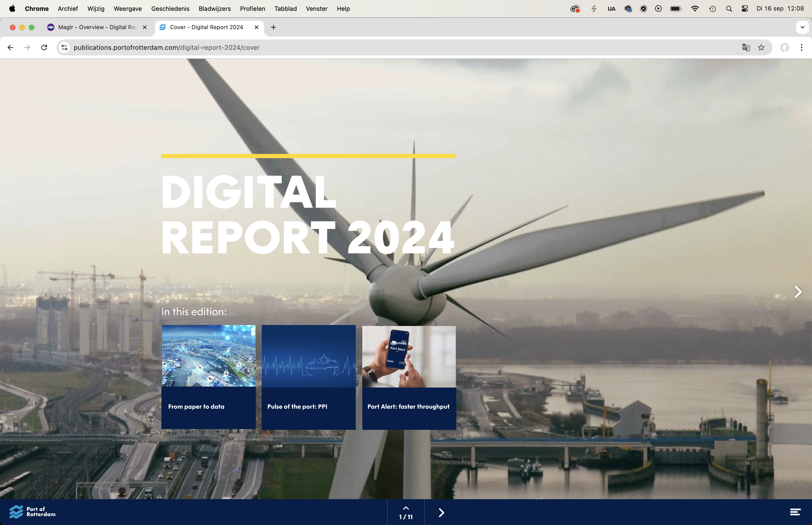
Task: Expand the tab search dropdown arrow
Action: coord(802,27)
